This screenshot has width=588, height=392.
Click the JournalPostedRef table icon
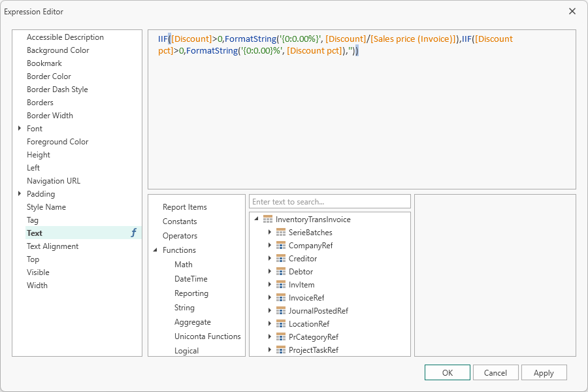(280, 311)
